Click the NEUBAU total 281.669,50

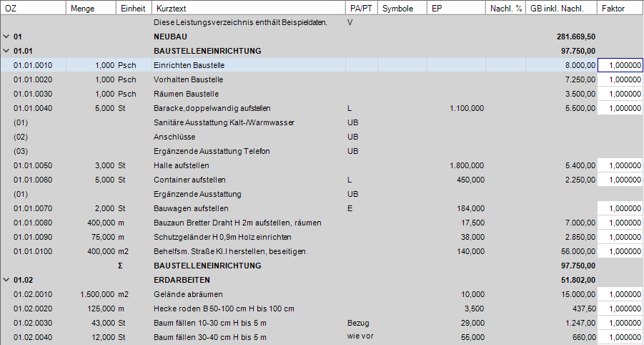(x=576, y=37)
